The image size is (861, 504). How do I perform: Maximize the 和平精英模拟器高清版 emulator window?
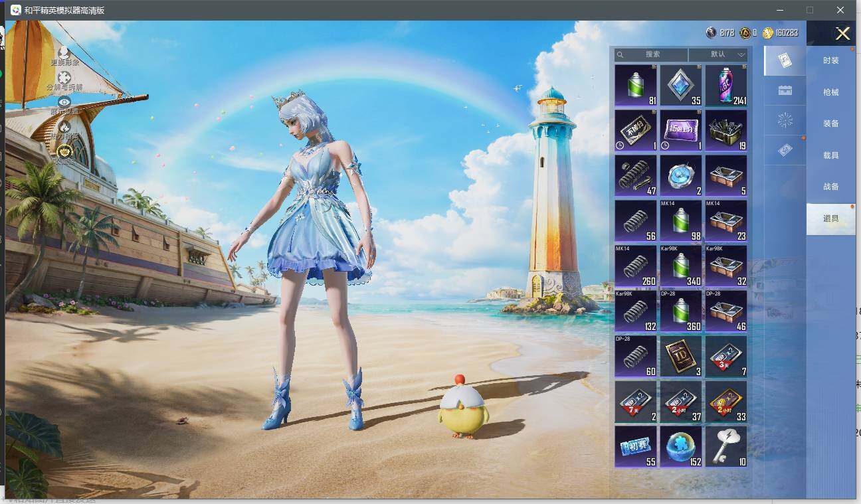coord(810,10)
